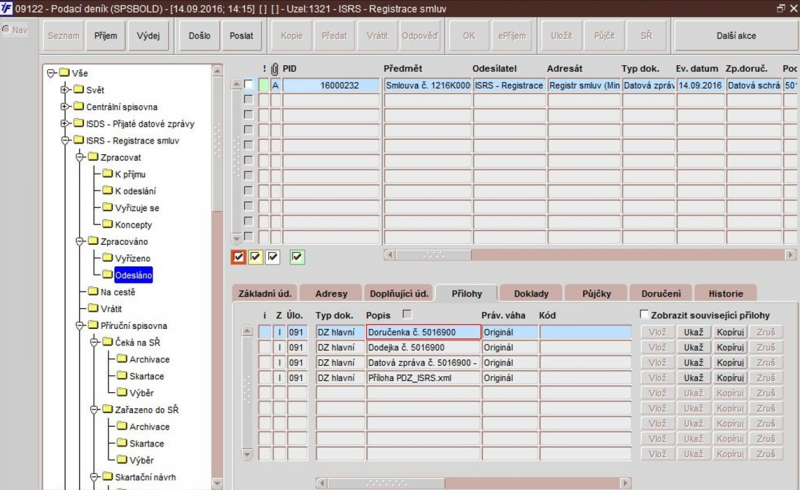Collapse the Skartační návrh node

(94, 477)
